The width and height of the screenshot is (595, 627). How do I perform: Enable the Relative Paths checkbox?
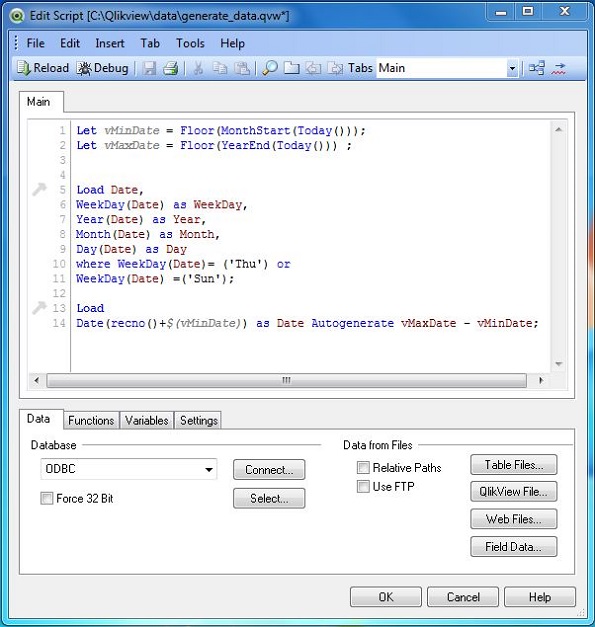pyautogui.click(x=363, y=467)
